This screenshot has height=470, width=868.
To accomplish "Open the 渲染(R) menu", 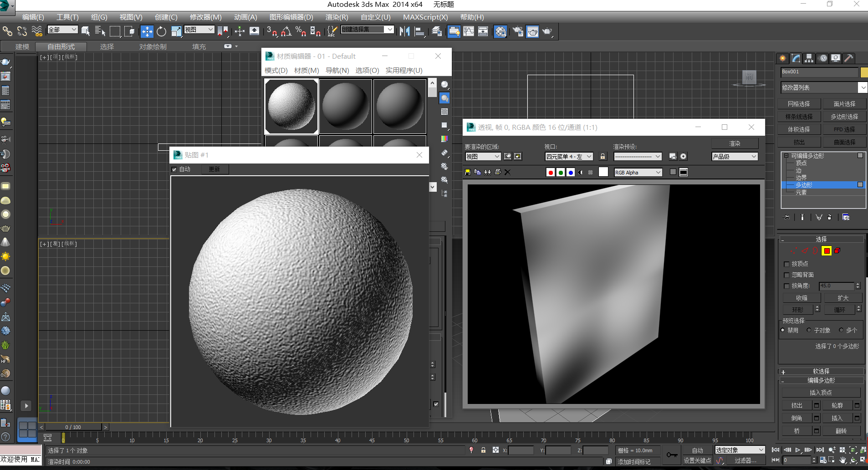I will point(337,17).
